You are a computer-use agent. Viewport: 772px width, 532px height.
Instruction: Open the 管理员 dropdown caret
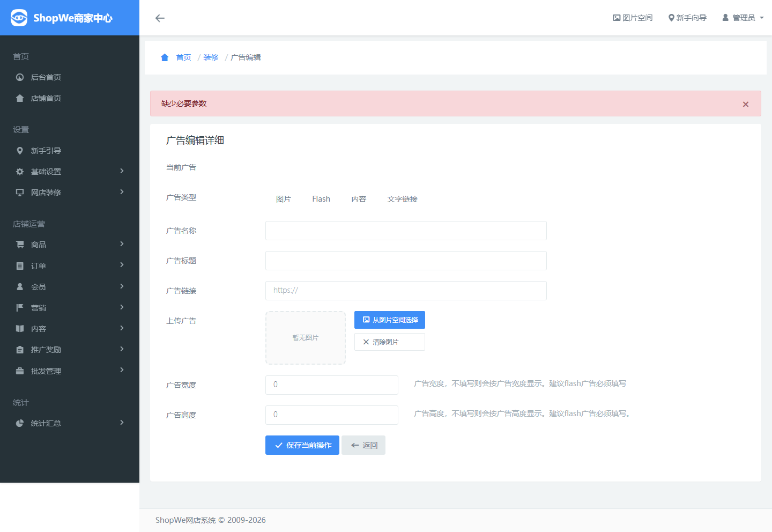coord(762,18)
